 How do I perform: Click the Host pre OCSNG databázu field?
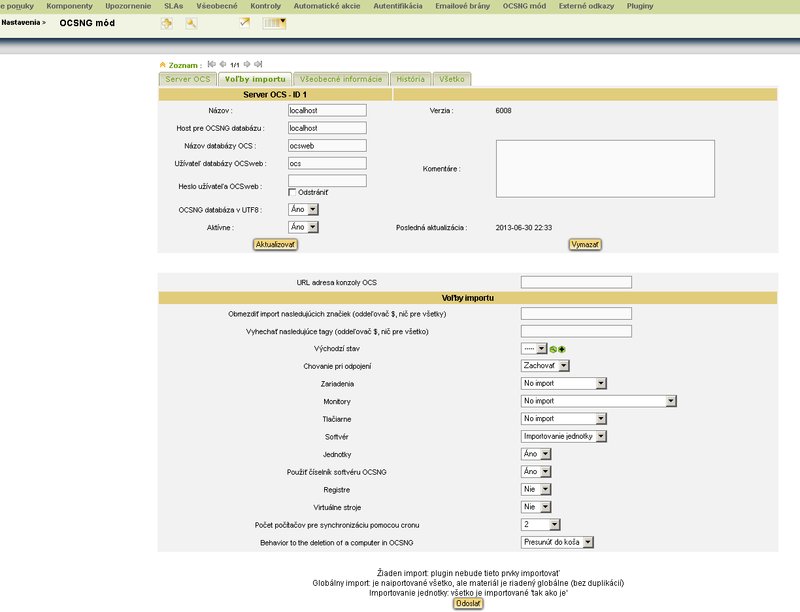[327, 128]
